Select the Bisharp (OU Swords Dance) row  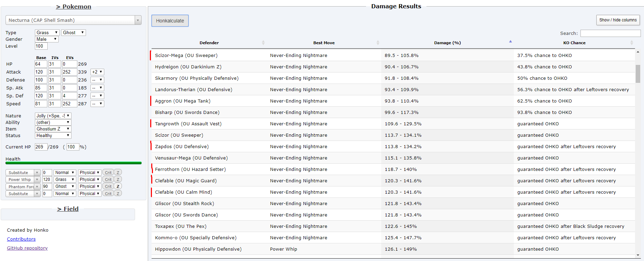click(x=393, y=112)
